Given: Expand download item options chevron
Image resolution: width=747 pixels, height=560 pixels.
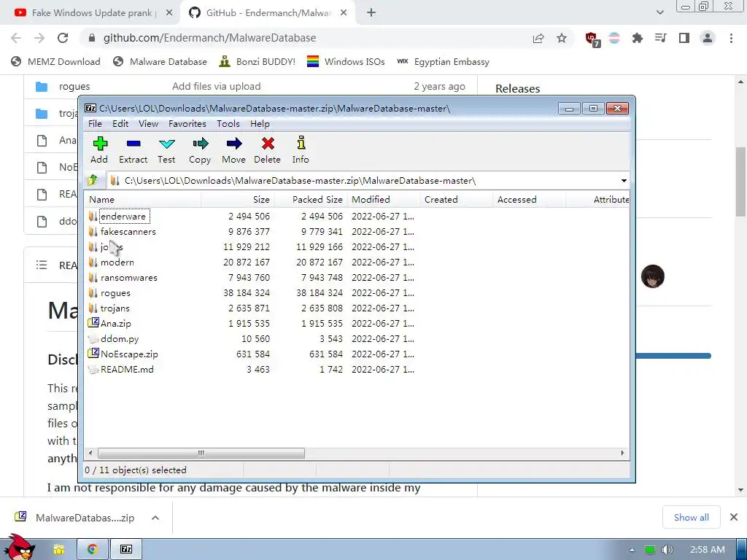Looking at the screenshot, I should point(155,518).
